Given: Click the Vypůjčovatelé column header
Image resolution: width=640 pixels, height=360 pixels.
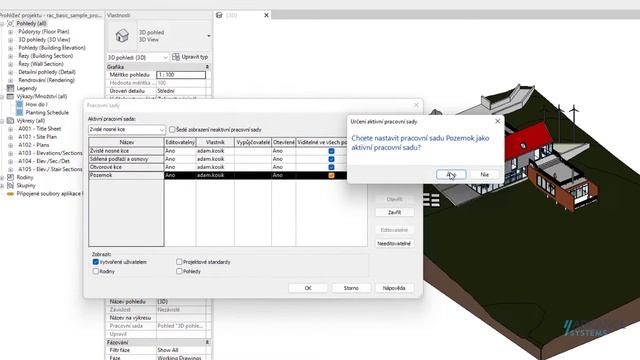Looking at the screenshot, I should tap(253, 142).
